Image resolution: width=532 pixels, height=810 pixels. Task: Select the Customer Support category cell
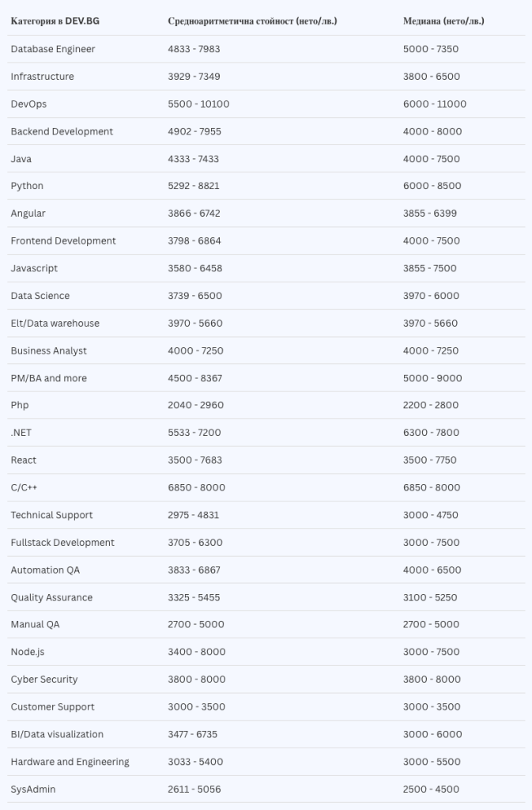click(52, 707)
